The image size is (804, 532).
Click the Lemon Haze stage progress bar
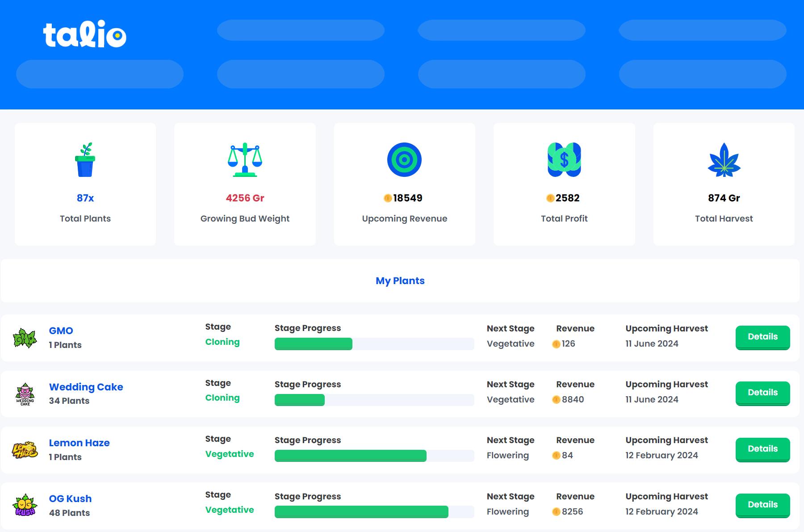[x=374, y=456]
